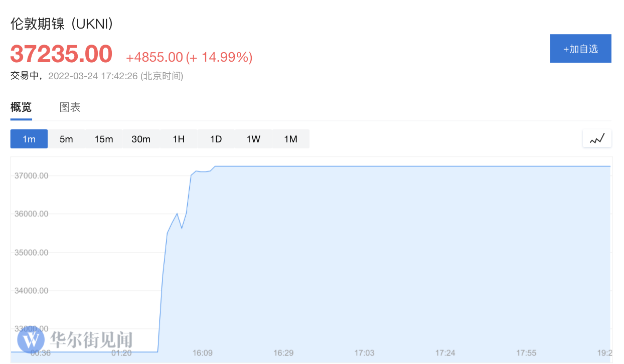Image resolution: width=624 pixels, height=364 pixels.
Task: Open the 图表 tab
Action: (70, 107)
